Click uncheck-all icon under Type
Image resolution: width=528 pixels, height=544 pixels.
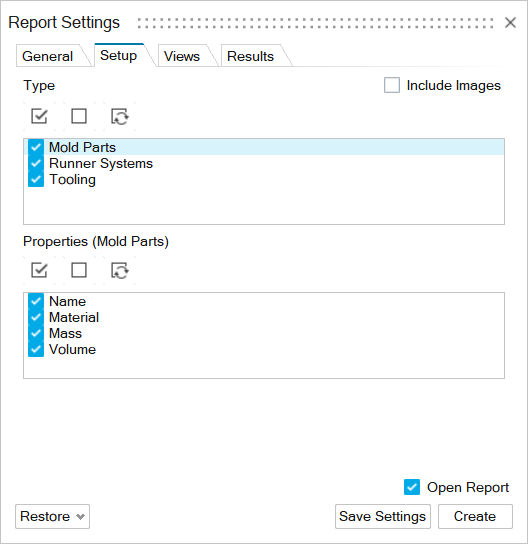click(79, 116)
